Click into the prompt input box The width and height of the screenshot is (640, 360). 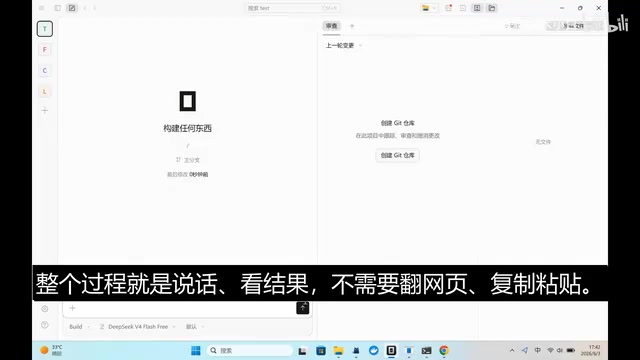coord(186,308)
